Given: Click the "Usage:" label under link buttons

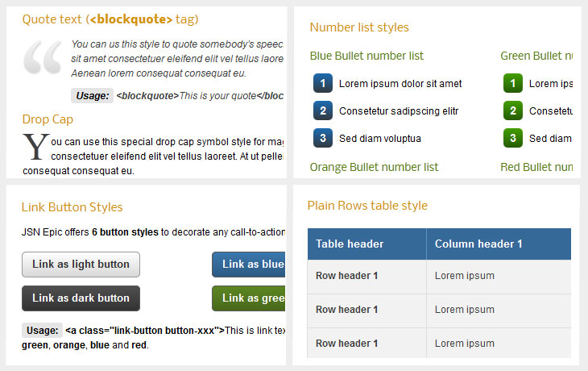Looking at the screenshot, I should [42, 330].
